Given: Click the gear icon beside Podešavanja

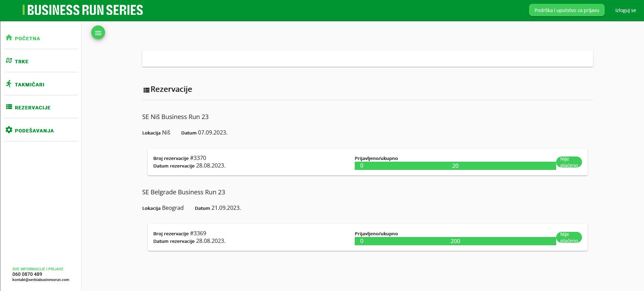Looking at the screenshot, I should pos(9,130).
